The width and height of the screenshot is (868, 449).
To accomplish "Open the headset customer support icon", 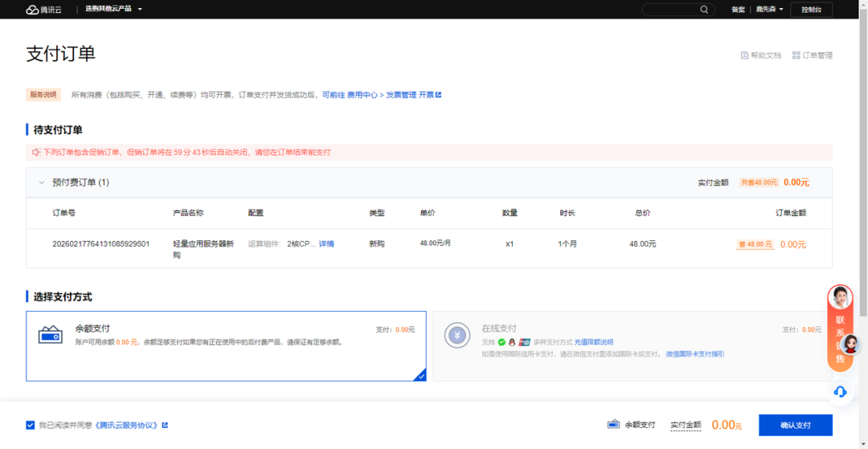I will coord(840,392).
